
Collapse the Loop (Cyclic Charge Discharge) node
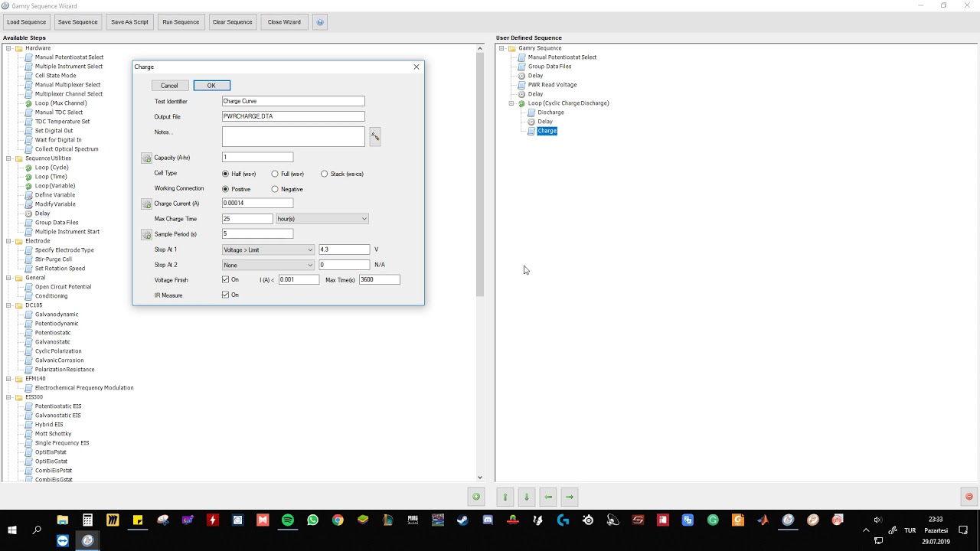coord(511,103)
